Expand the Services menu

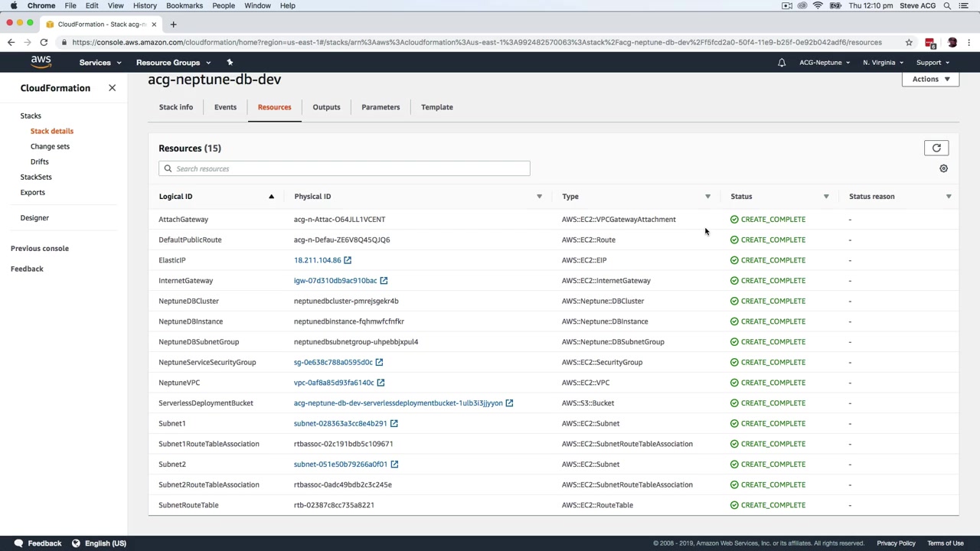point(100,63)
